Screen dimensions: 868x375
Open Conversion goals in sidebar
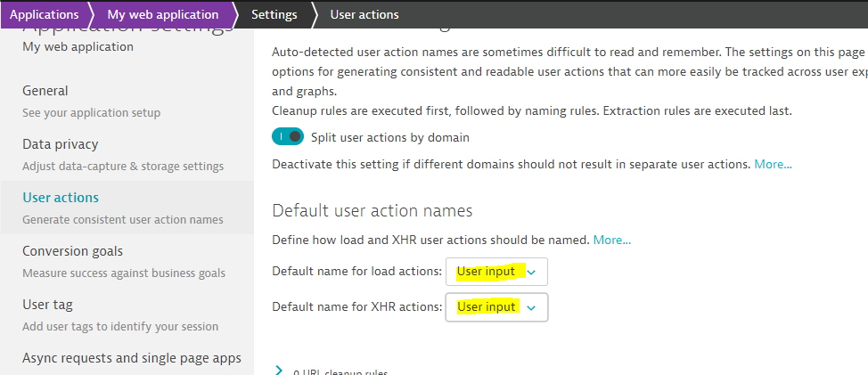tap(72, 251)
